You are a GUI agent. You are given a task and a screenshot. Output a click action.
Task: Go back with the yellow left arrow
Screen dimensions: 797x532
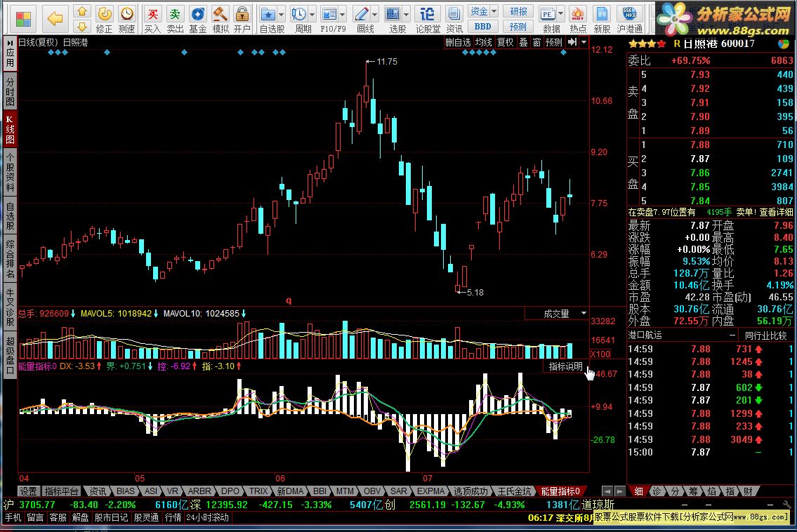pyautogui.click(x=54, y=19)
